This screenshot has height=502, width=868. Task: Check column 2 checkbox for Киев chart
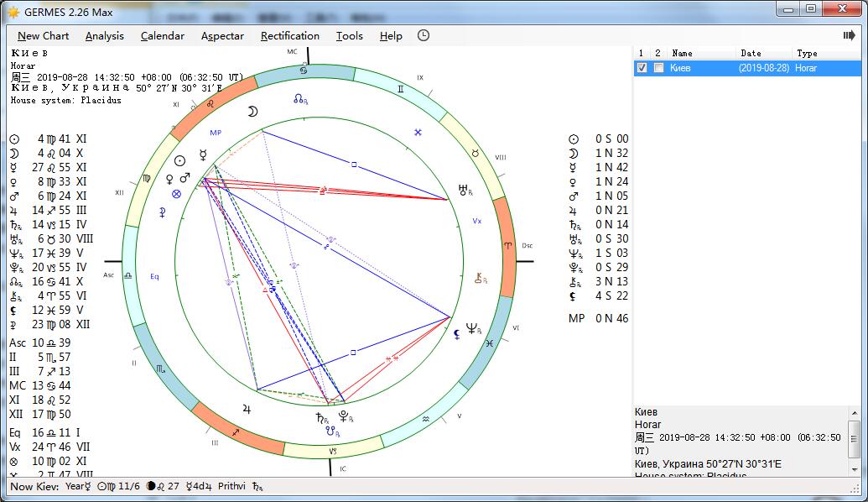tap(658, 68)
